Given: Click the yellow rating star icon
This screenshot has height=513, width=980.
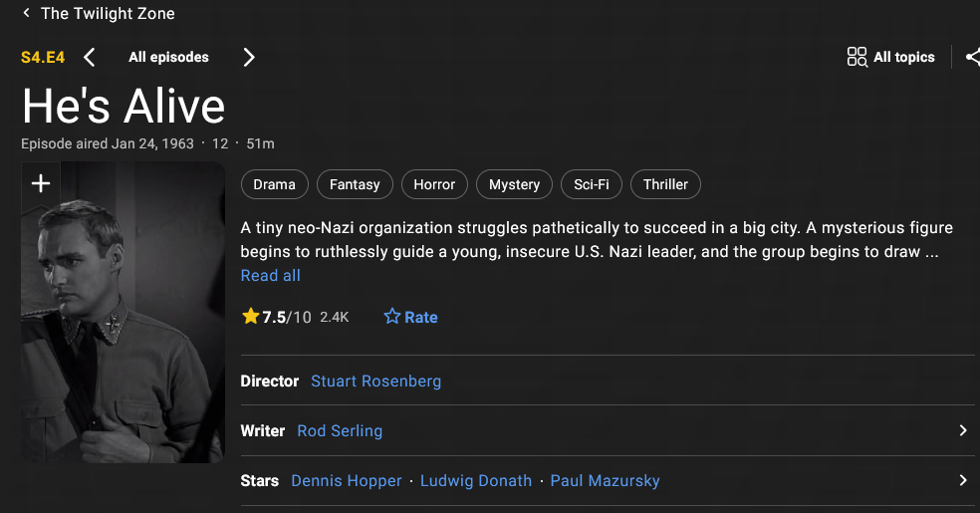Looking at the screenshot, I should 251,316.
